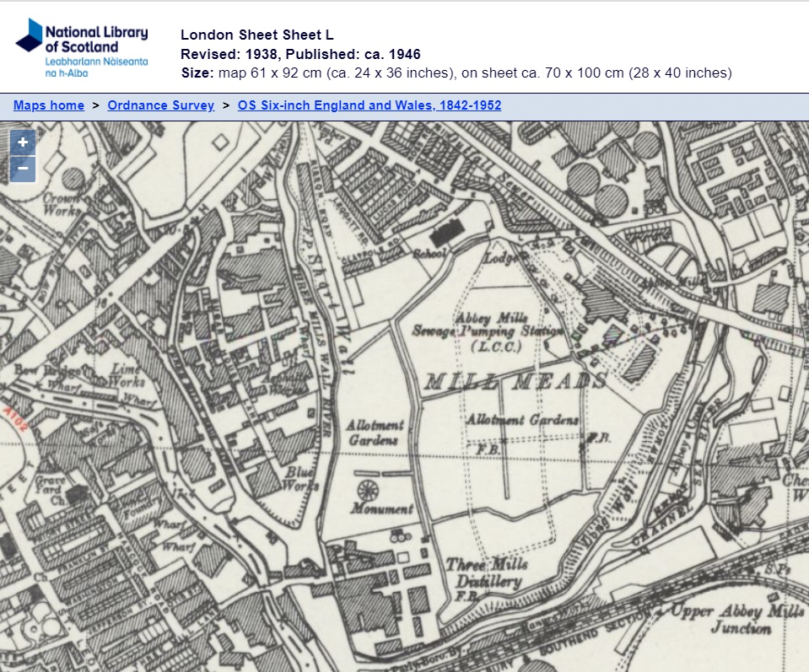Click the Blue Works map label
809x672 pixels.
pyautogui.click(x=302, y=479)
